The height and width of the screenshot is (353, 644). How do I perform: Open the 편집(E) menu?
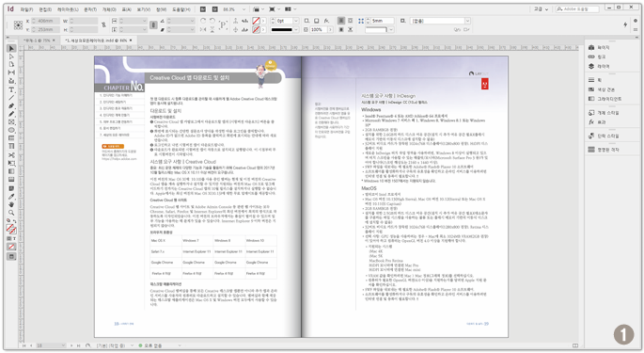coord(45,9)
